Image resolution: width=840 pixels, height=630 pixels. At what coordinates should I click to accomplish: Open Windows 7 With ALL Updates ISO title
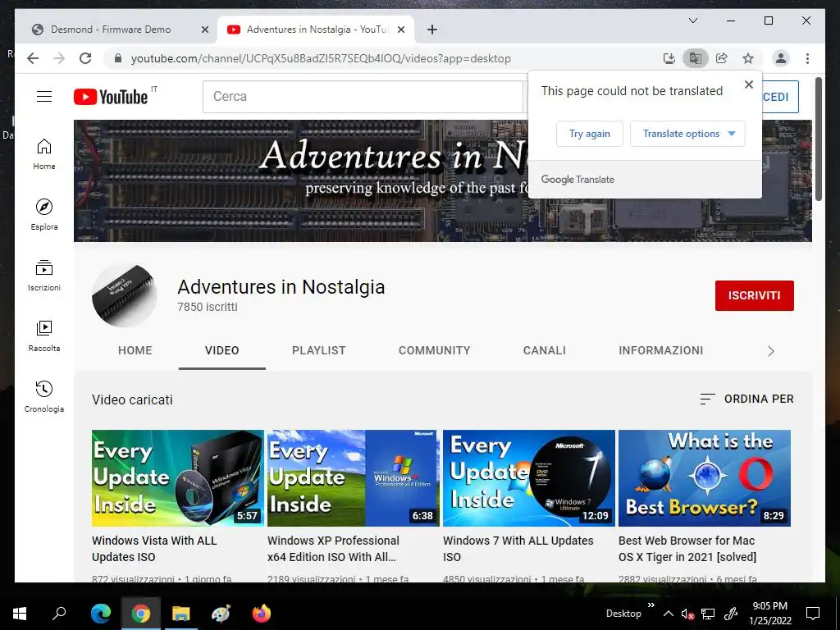coord(518,549)
